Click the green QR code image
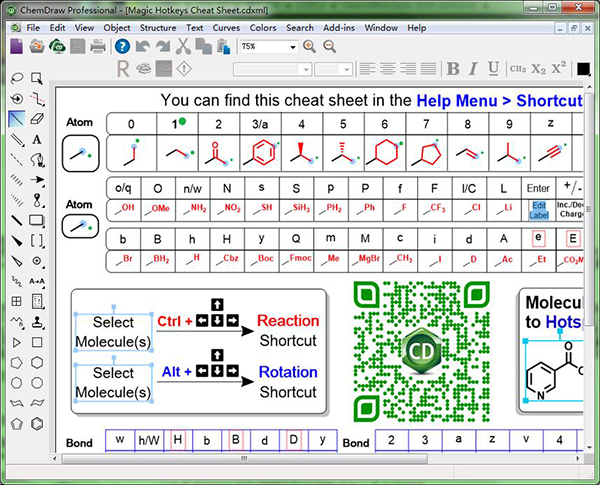 (421, 351)
